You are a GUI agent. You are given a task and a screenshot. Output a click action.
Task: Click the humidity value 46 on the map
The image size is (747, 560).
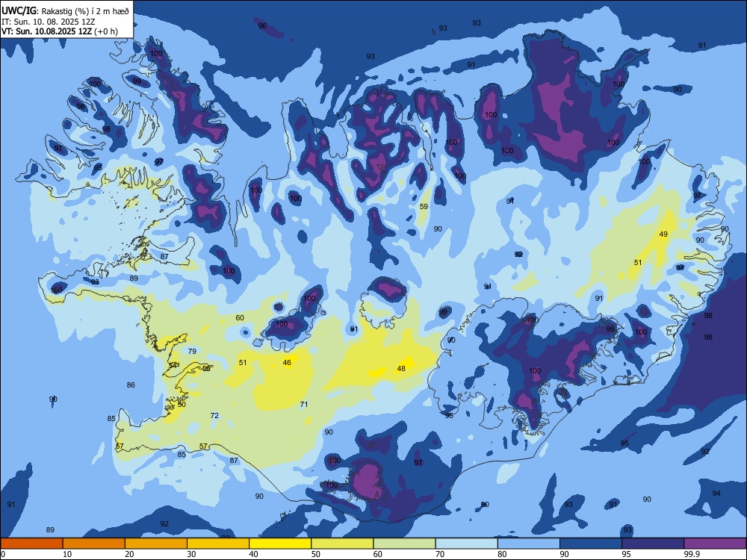pyautogui.click(x=287, y=362)
